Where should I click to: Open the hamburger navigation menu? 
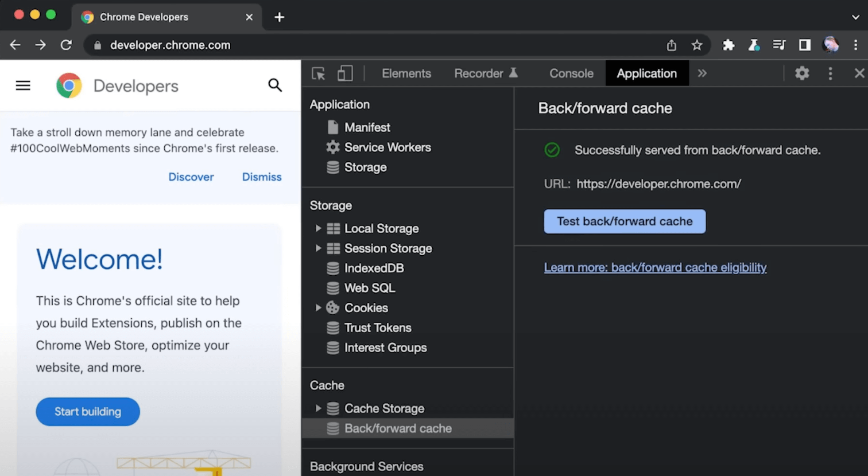23,85
